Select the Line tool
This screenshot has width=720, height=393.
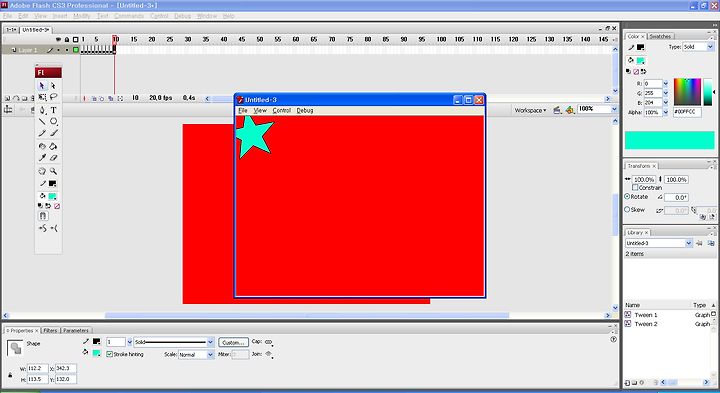coord(42,121)
